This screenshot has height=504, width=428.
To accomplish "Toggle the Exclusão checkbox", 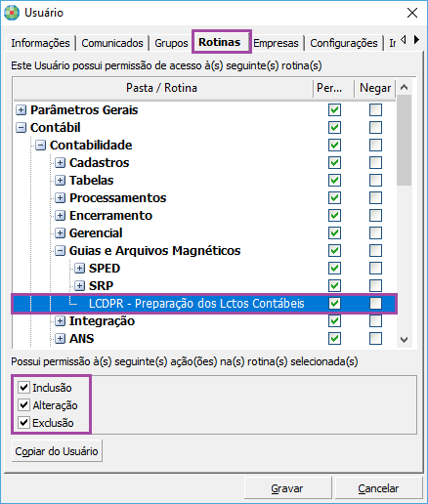I will [23, 423].
